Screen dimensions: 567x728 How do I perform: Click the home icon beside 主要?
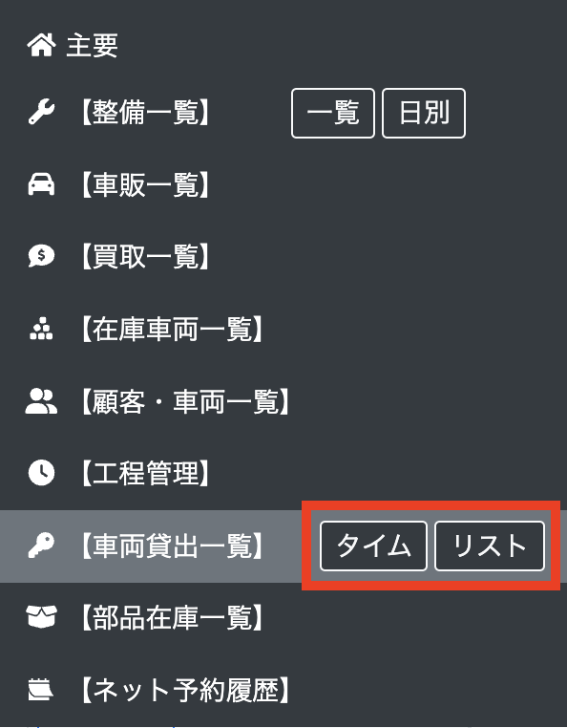tap(41, 46)
